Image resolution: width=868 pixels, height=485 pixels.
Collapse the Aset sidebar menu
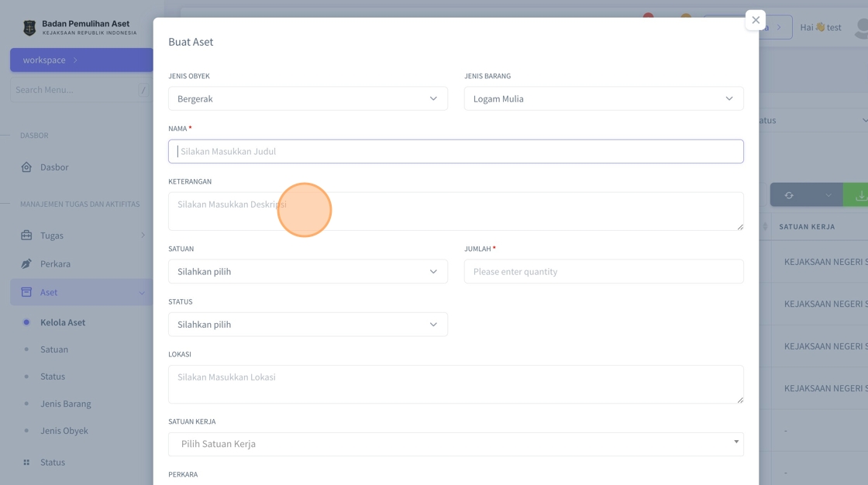click(81, 292)
